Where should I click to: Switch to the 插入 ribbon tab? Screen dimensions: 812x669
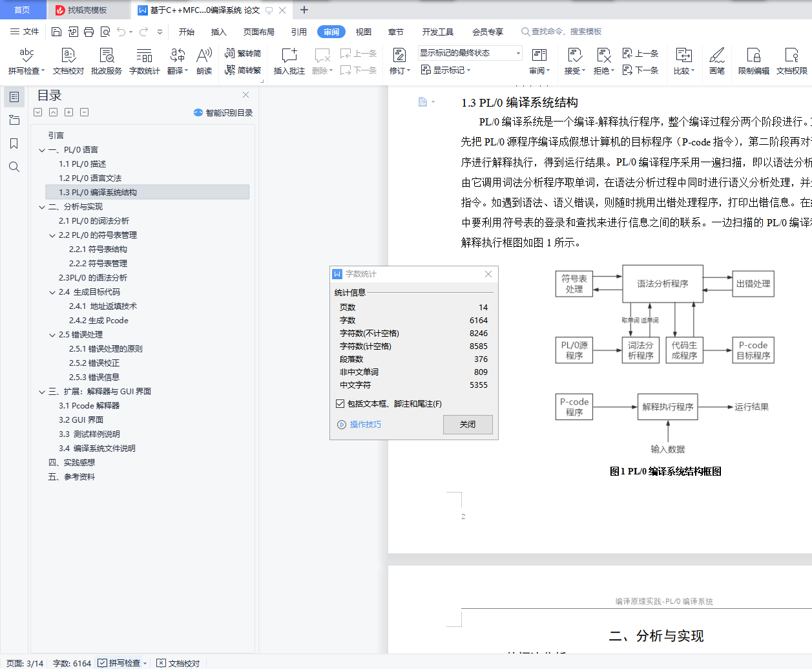click(219, 32)
